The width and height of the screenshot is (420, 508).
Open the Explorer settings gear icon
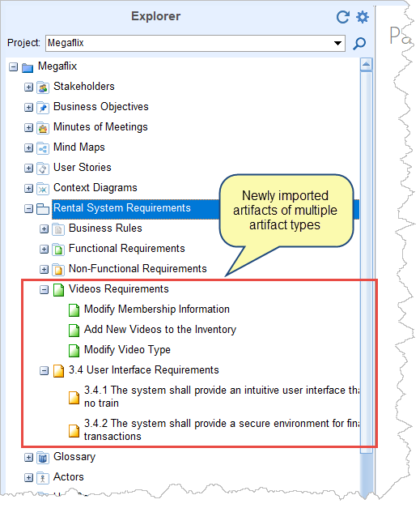pyautogui.click(x=362, y=17)
